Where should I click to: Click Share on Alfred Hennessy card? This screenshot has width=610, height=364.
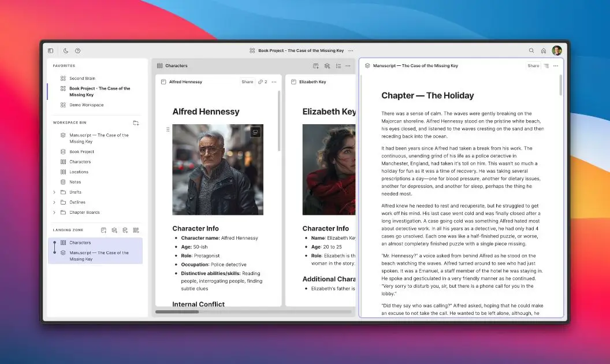point(247,82)
